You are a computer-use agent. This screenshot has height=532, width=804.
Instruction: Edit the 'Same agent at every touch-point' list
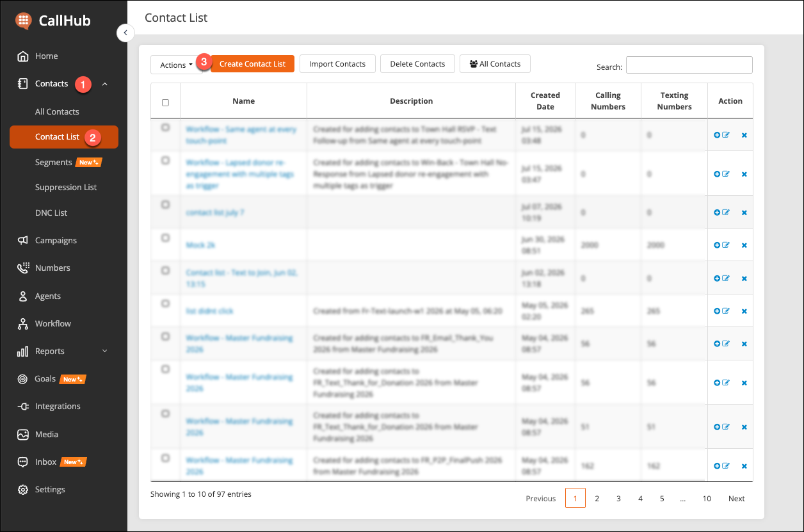tap(726, 135)
